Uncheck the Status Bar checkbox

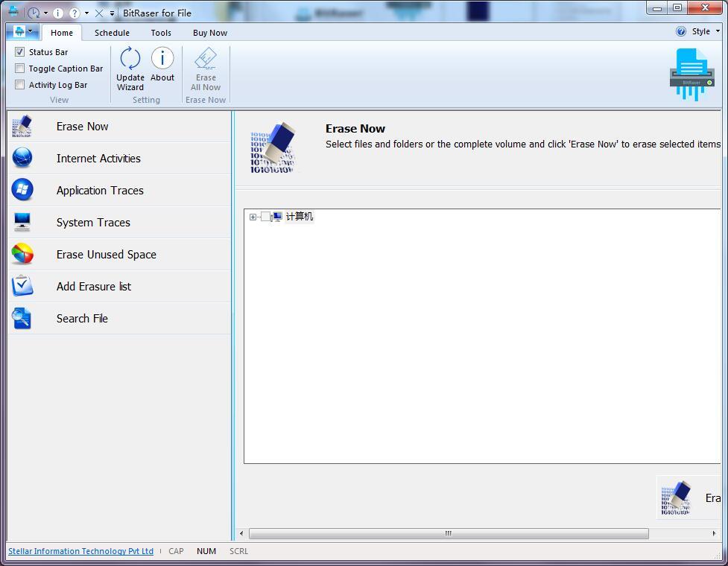19,52
